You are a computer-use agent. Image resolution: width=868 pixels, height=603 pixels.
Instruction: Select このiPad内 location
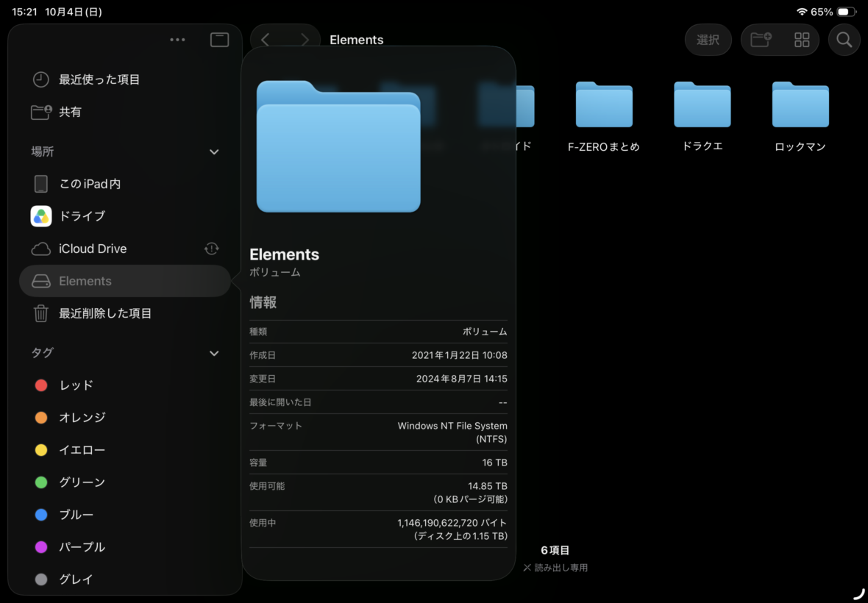pos(125,184)
